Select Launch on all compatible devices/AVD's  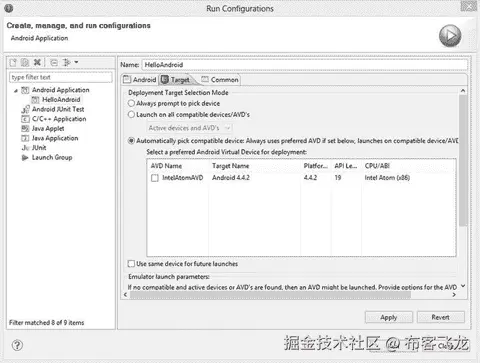click(189, 115)
